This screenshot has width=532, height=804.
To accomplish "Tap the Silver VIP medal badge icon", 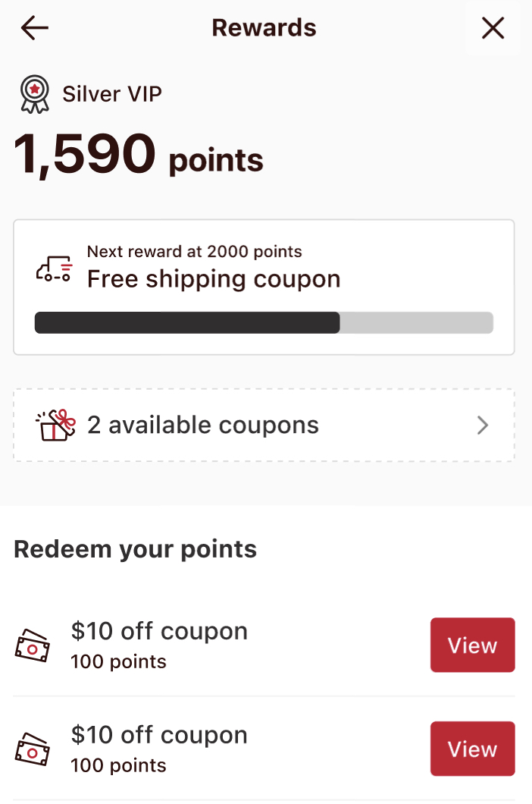I will pyautogui.click(x=35, y=94).
